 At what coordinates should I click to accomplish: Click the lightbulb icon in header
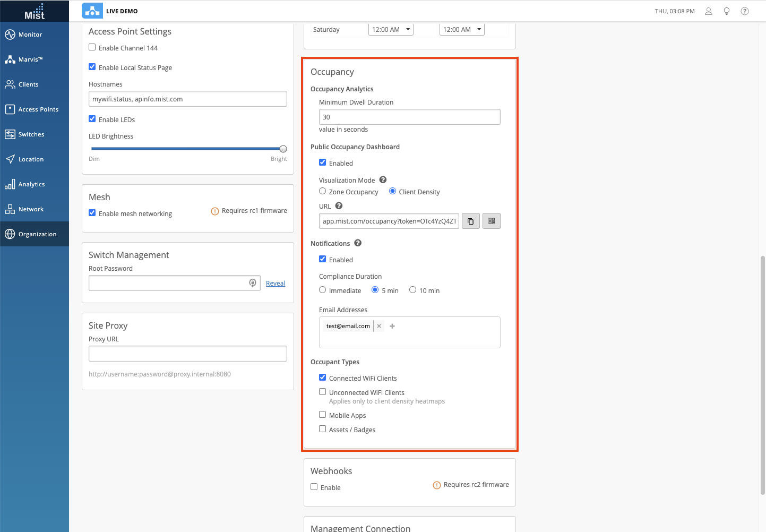[x=727, y=11]
